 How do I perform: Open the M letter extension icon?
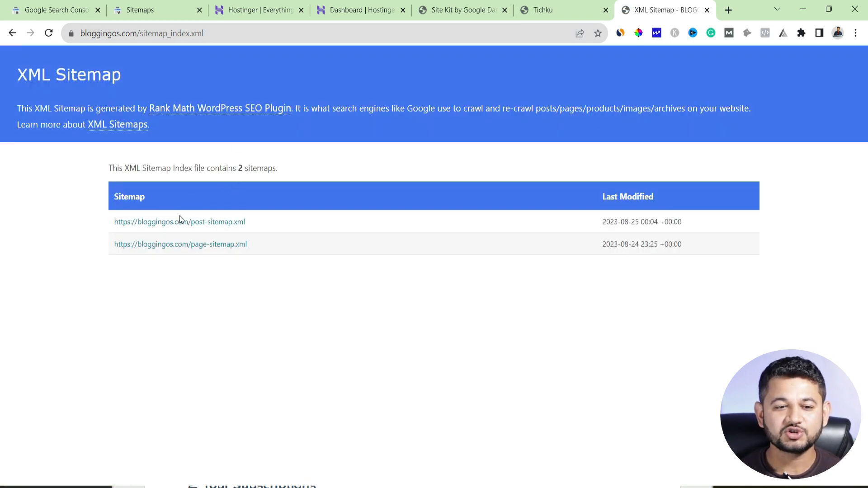729,33
